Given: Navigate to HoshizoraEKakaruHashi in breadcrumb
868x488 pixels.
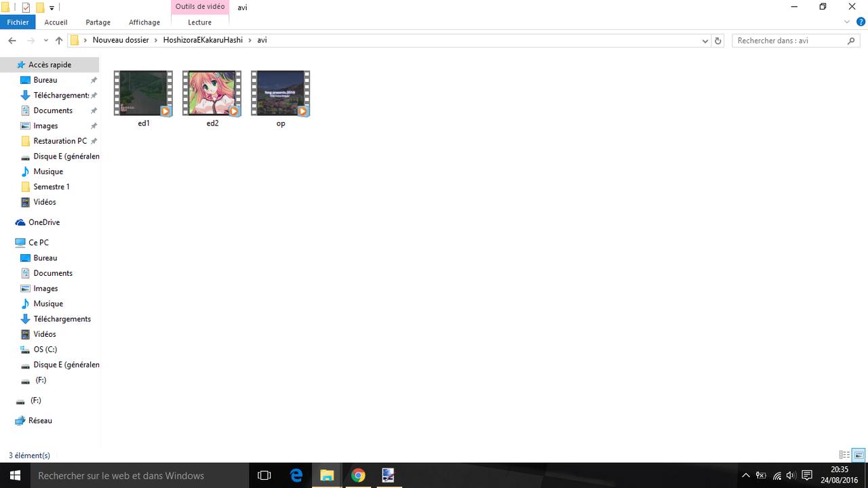Looking at the screenshot, I should tap(203, 40).
